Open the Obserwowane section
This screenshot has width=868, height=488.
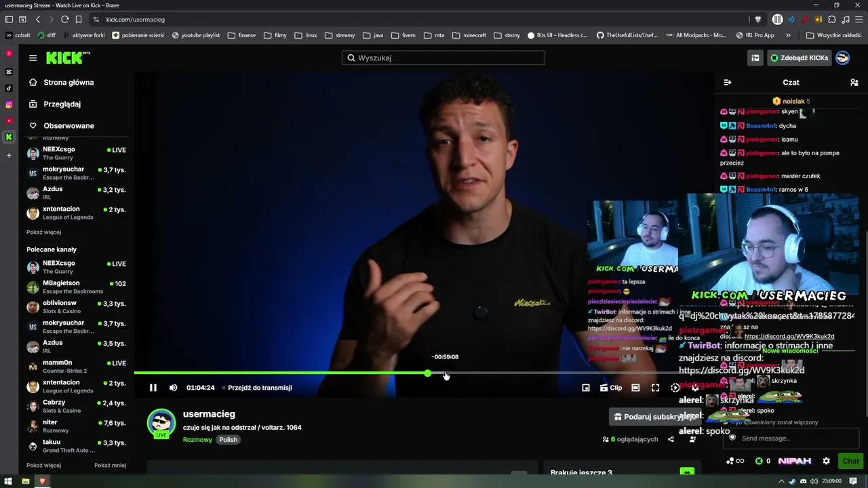click(68, 126)
